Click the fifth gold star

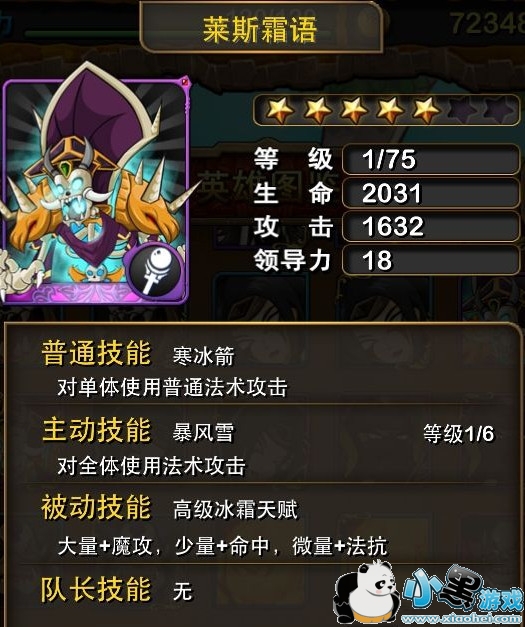click(x=427, y=110)
